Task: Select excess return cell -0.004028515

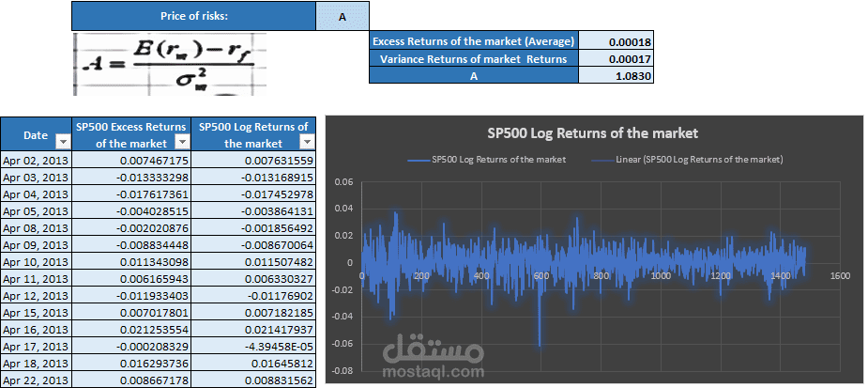Action: coord(131,211)
